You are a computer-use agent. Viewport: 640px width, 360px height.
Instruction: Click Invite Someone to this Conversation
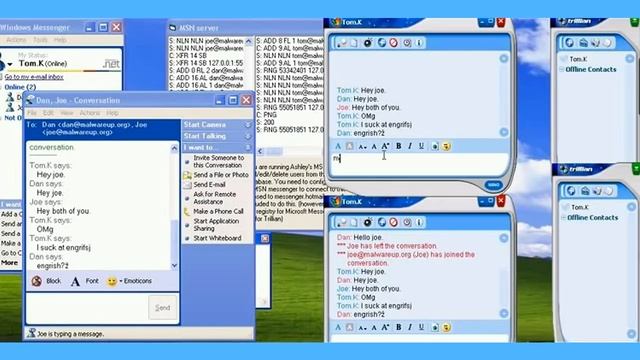(218, 161)
